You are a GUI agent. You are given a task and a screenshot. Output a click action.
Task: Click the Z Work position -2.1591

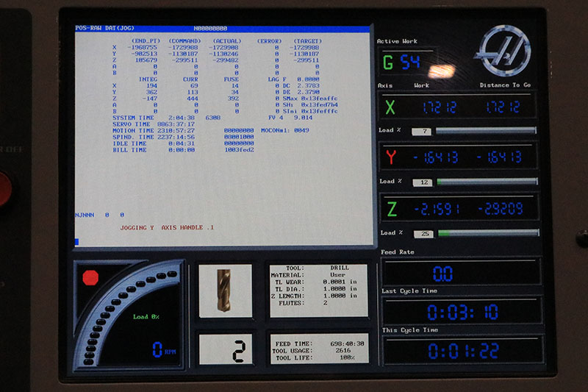pyautogui.click(x=437, y=210)
